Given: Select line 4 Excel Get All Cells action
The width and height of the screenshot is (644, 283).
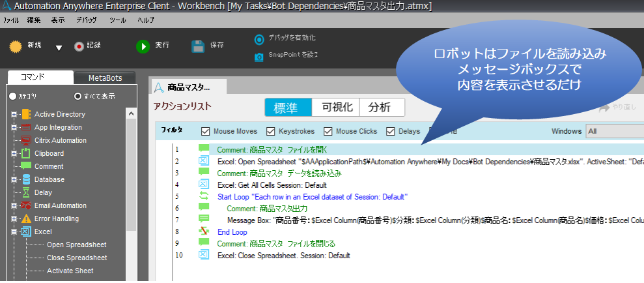Looking at the screenshot, I should tap(272, 185).
